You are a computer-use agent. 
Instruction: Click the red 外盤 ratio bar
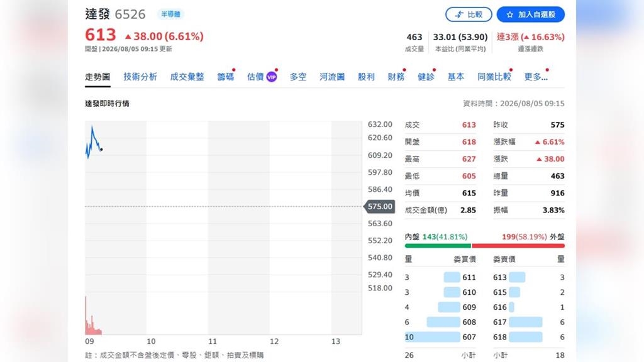(x=518, y=246)
